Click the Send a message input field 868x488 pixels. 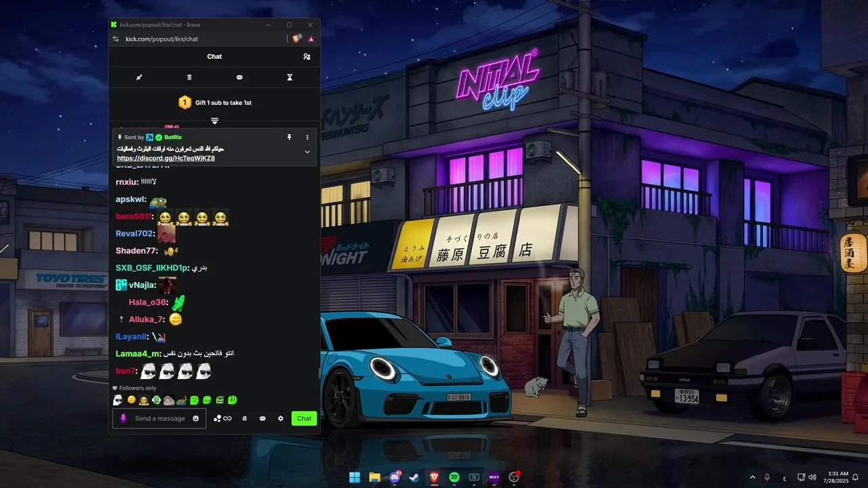[160, 418]
